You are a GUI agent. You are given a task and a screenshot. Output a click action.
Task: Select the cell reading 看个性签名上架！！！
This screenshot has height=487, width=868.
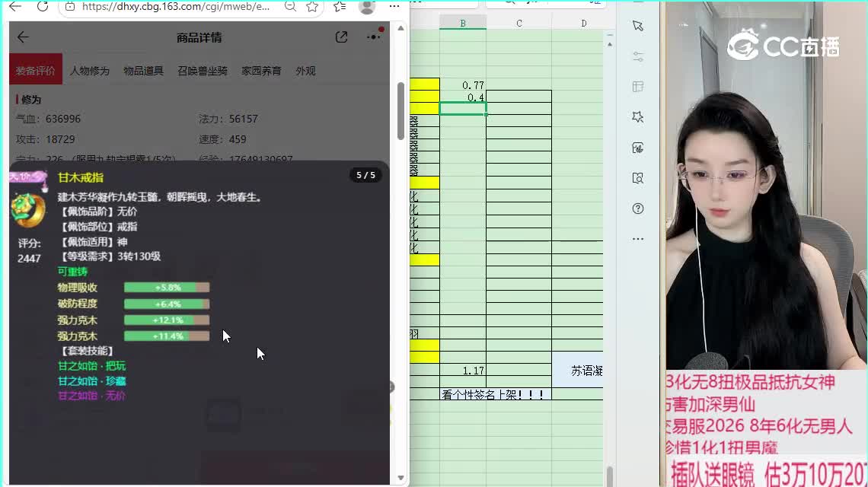[496, 394]
